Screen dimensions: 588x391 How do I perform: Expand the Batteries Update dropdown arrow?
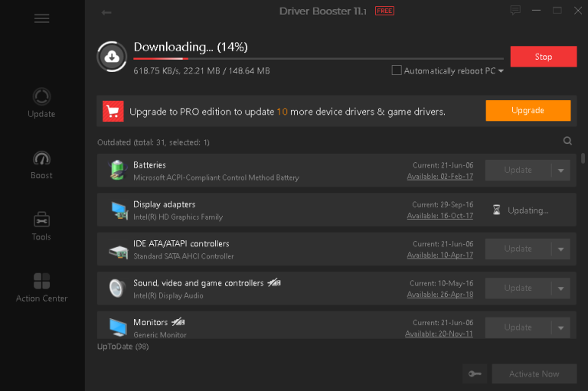point(561,171)
